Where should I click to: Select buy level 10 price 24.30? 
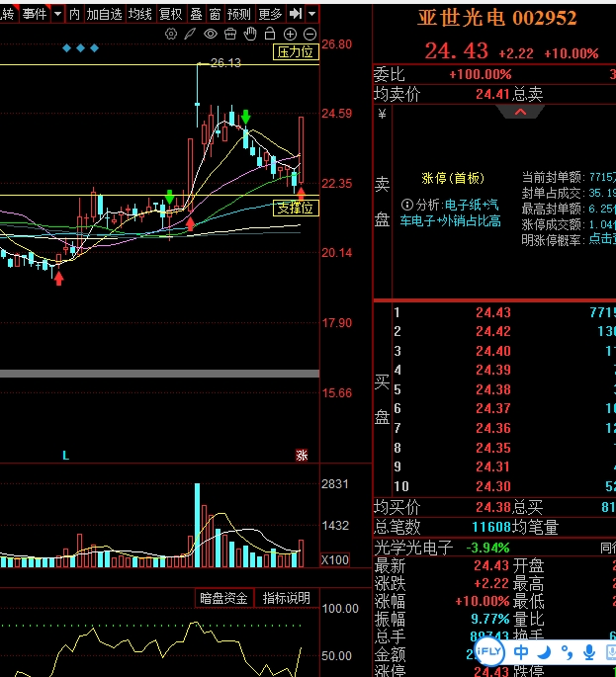point(492,486)
